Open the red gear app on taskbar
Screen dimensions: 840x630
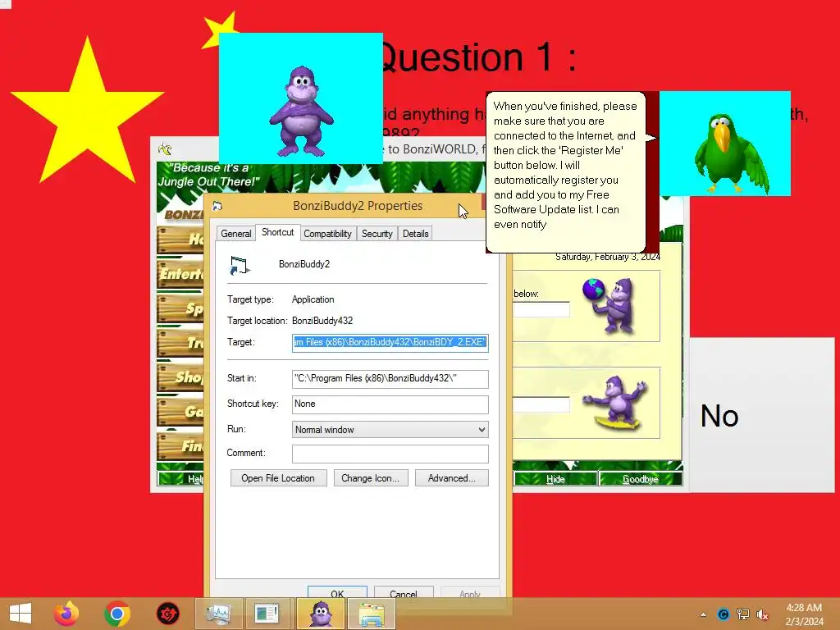click(x=167, y=614)
